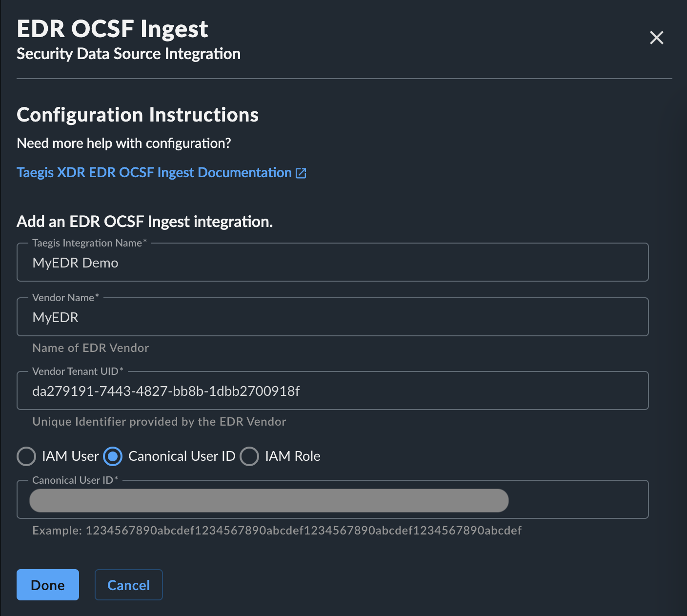Viewport: 687px width, 616px height.
Task: Switch to the IAM Role radio option
Action: click(x=249, y=456)
